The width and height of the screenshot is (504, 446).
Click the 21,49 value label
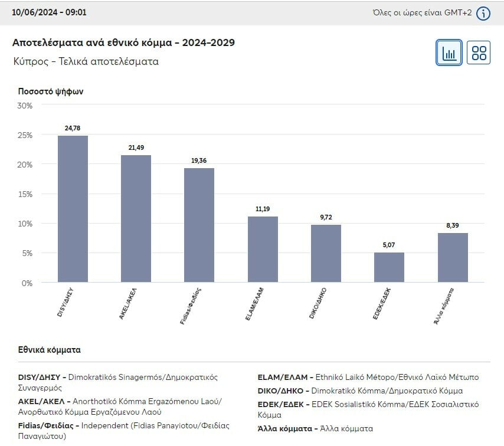coord(136,148)
